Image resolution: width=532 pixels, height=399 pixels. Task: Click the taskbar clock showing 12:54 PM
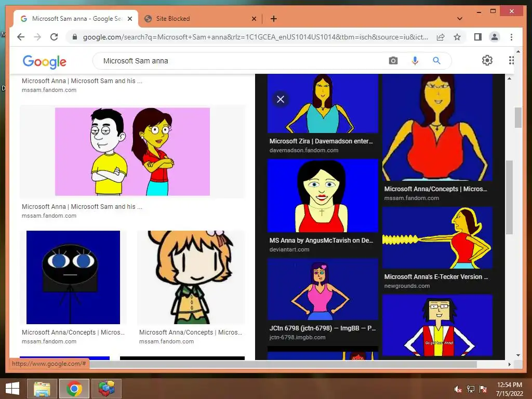(509, 389)
